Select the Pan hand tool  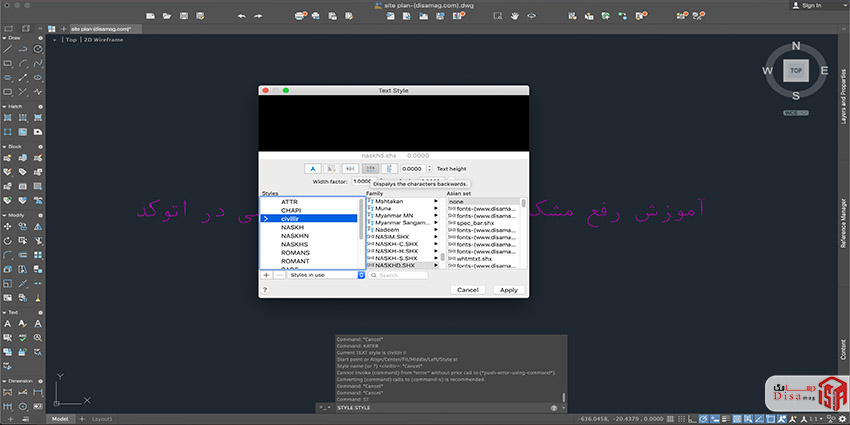[514, 16]
